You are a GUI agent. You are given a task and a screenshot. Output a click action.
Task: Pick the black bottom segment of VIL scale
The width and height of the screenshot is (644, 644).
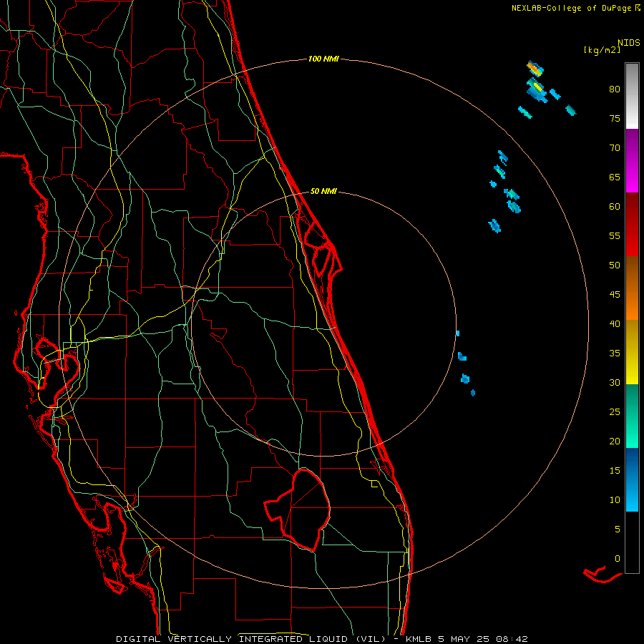[x=632, y=542]
